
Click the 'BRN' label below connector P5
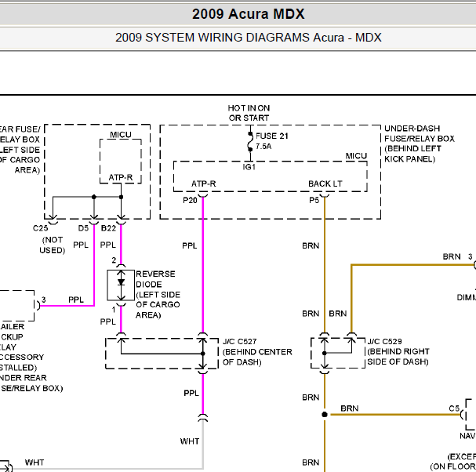pyautogui.click(x=311, y=245)
